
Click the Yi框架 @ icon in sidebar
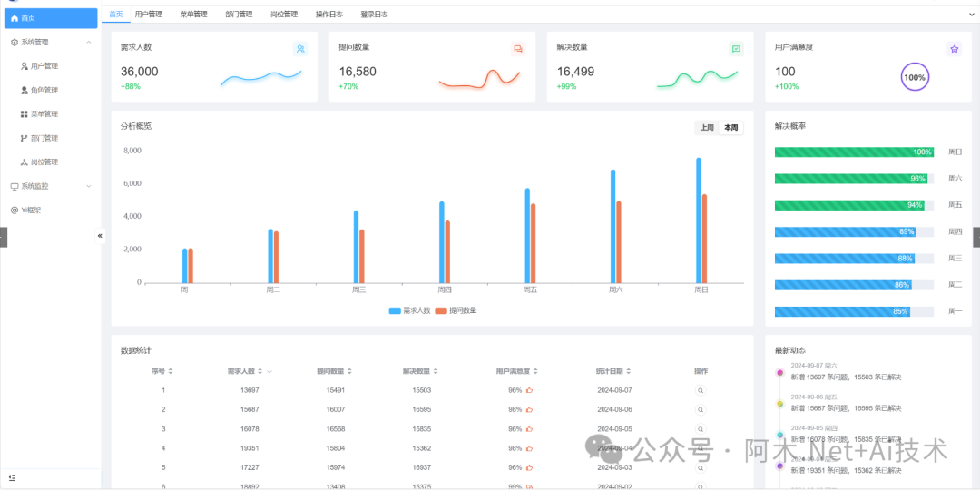pos(15,210)
